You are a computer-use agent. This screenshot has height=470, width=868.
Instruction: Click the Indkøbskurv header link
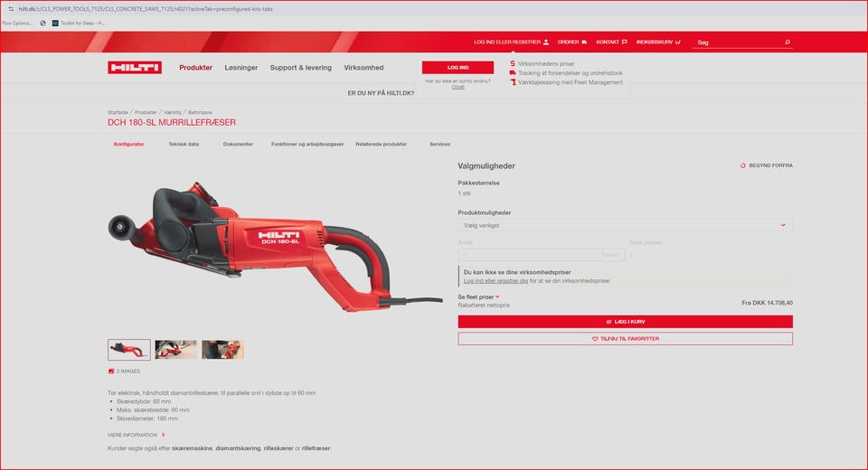click(x=655, y=42)
